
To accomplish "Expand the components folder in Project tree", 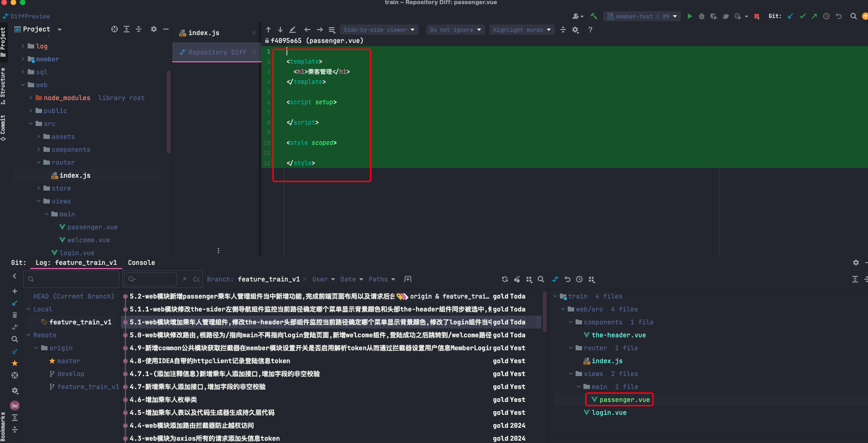I will point(39,150).
